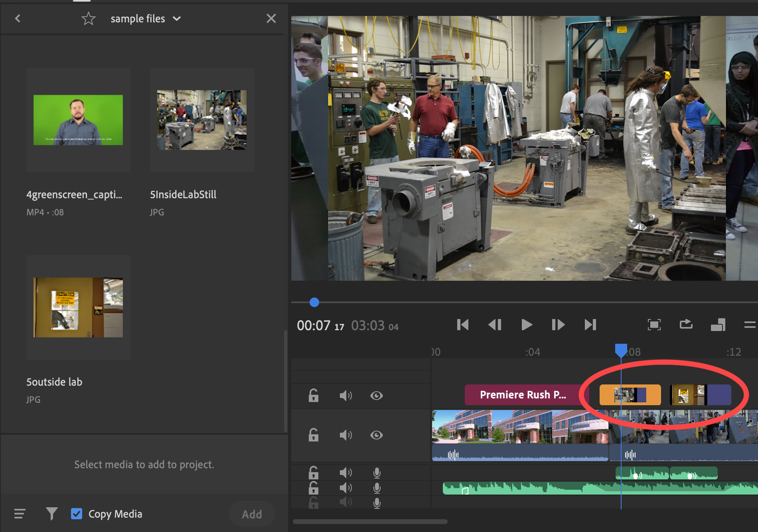Viewport: 758px width, 532px height.
Task: Mute the second audio track
Action: click(x=345, y=488)
